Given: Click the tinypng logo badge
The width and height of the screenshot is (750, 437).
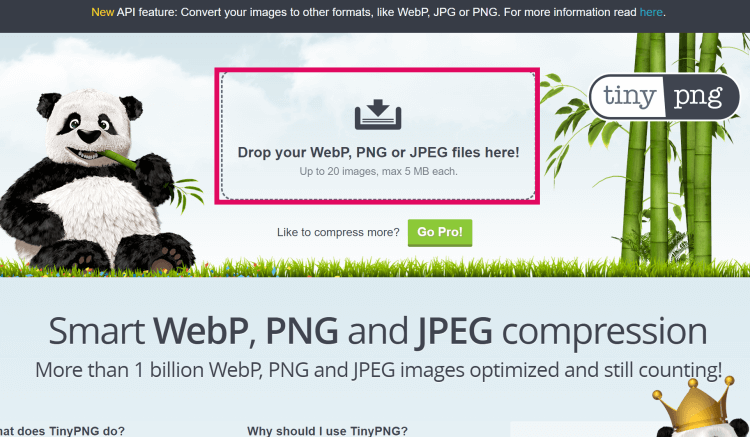Looking at the screenshot, I should (664, 96).
